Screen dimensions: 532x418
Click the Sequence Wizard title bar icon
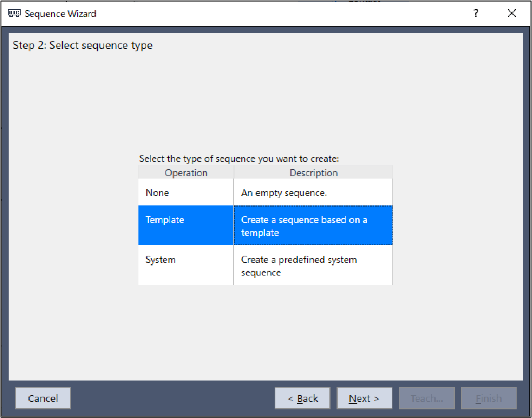click(x=14, y=13)
